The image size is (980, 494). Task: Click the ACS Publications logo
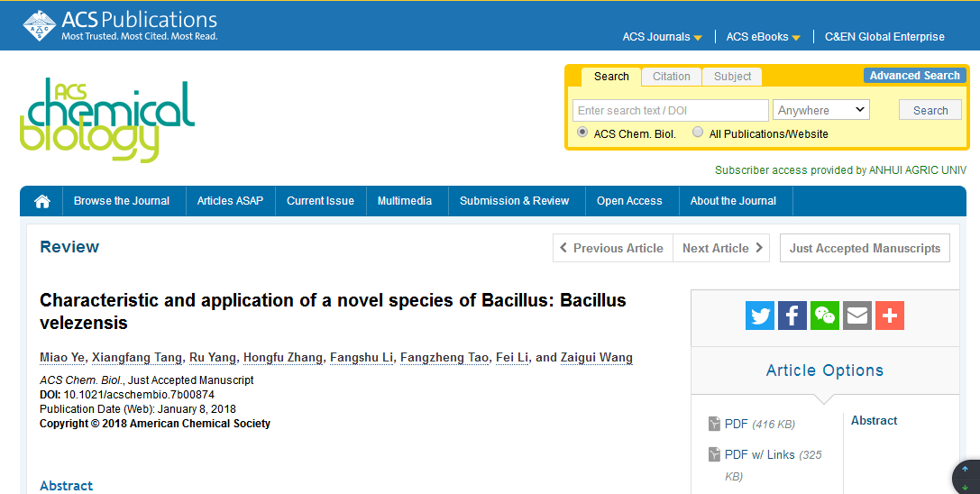click(x=121, y=25)
